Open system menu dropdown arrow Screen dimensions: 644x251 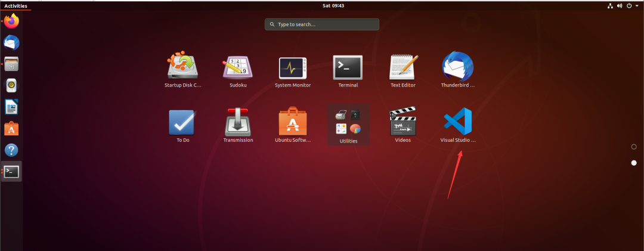[637, 6]
